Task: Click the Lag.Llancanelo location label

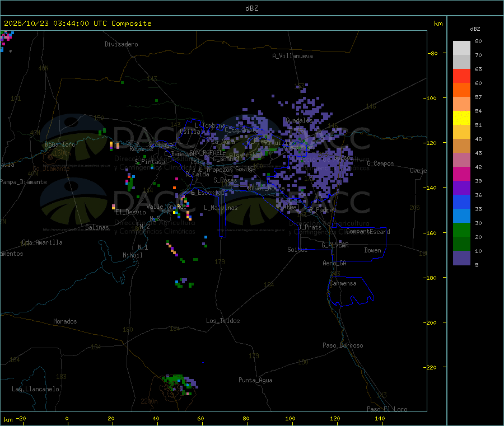Action: tap(35, 389)
